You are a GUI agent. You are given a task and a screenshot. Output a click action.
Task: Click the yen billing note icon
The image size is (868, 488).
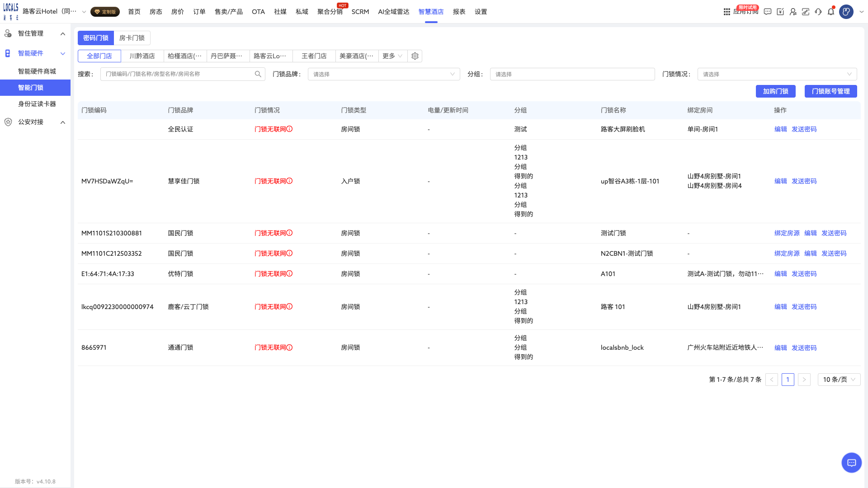coord(780,12)
